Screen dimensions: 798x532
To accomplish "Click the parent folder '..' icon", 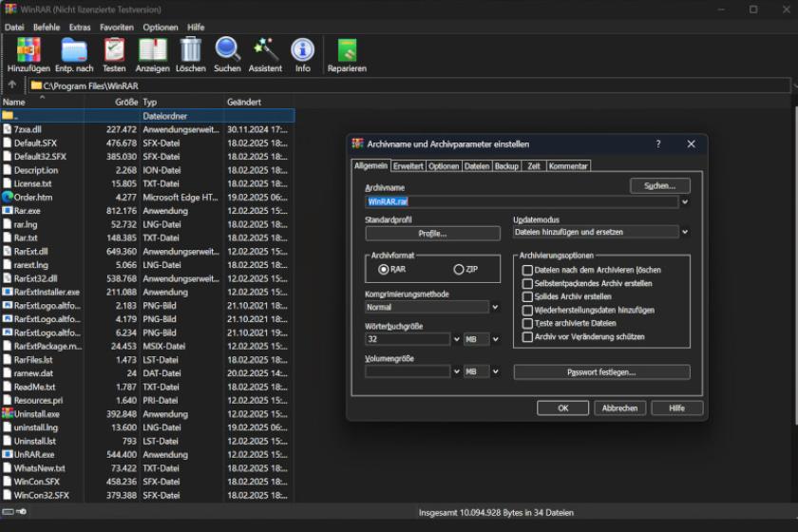I will (x=8, y=116).
